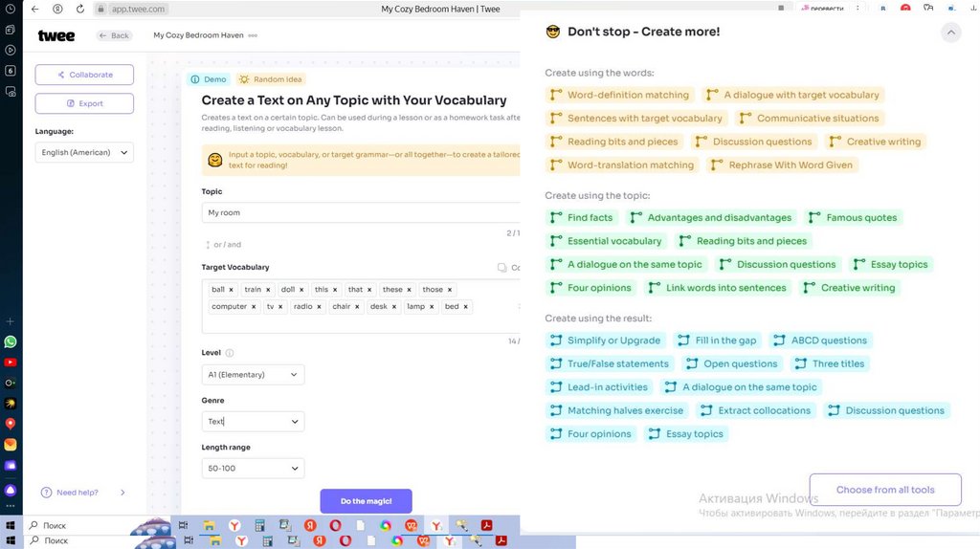
Task: Click "Choose from all tools"
Action: (x=885, y=490)
